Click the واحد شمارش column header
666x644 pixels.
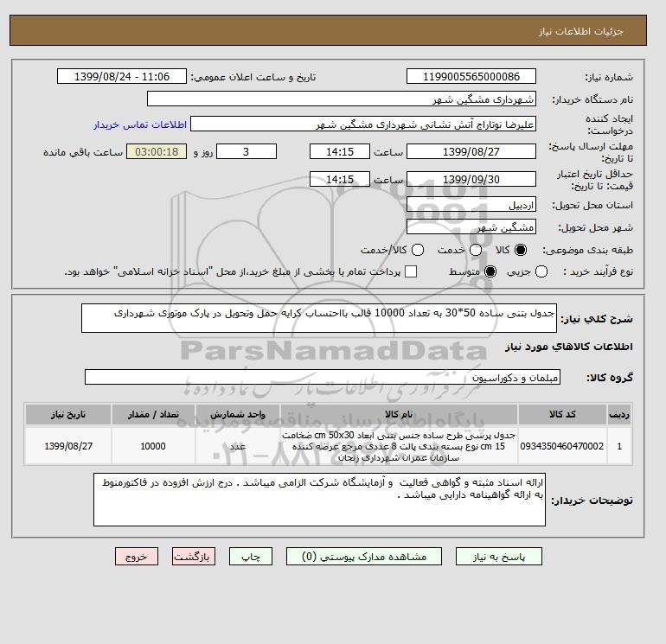238,414
